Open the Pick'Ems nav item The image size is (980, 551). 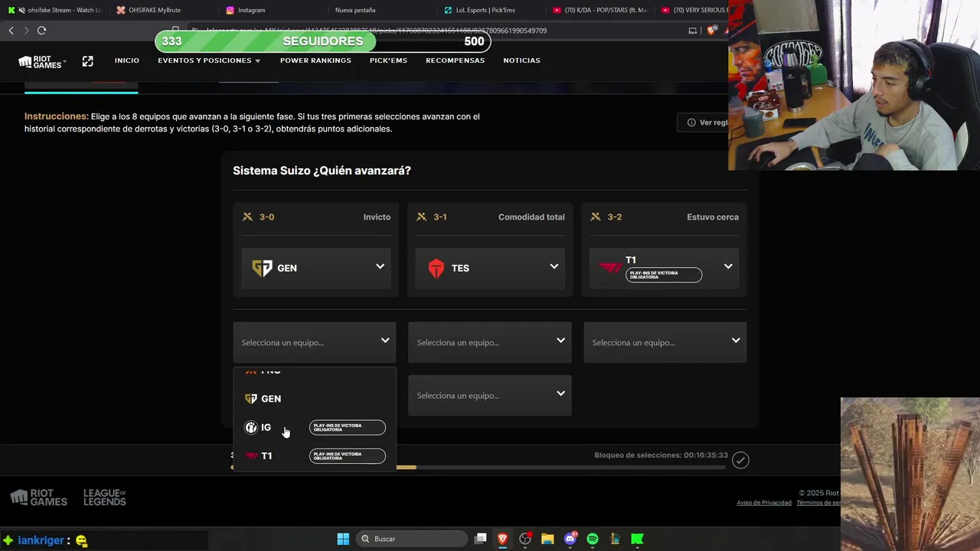tap(388, 60)
